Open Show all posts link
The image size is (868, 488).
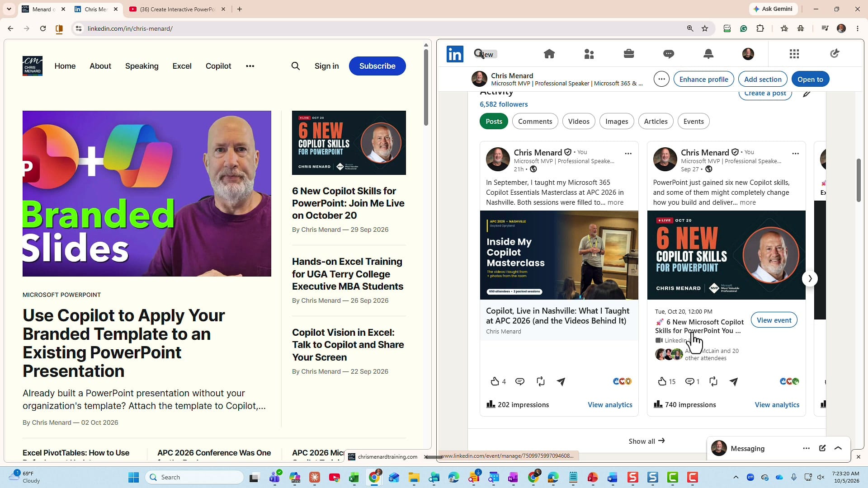(646, 441)
